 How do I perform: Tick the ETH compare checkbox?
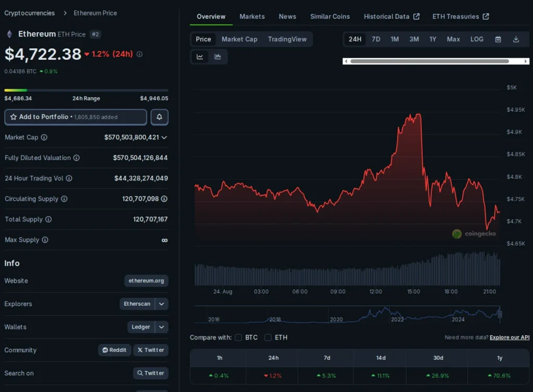(268, 337)
